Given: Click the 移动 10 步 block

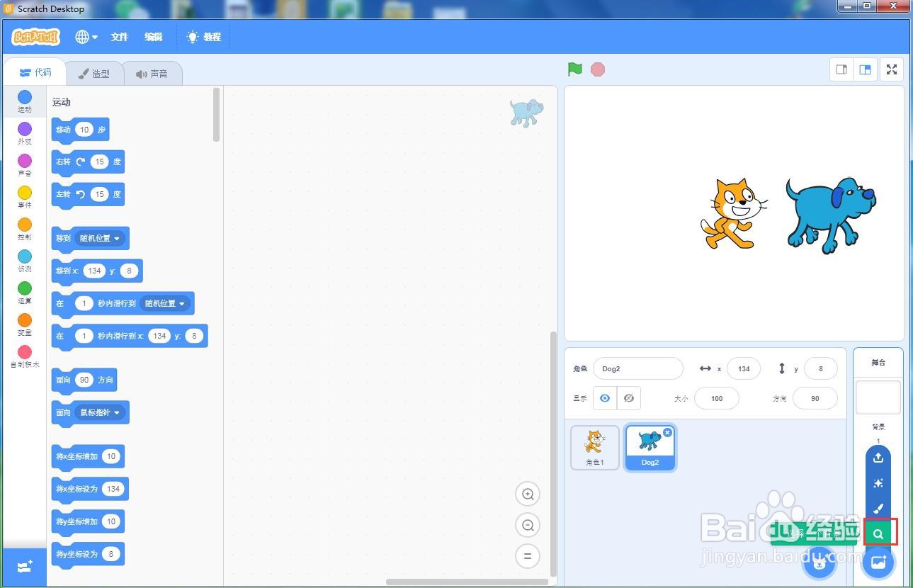Looking at the screenshot, I should (80, 130).
